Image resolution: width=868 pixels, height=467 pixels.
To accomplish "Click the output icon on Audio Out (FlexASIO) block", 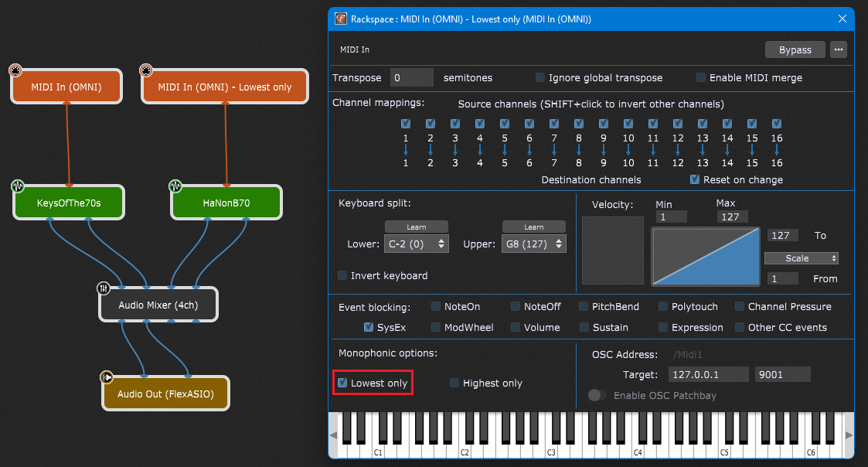I will pyautogui.click(x=107, y=377).
